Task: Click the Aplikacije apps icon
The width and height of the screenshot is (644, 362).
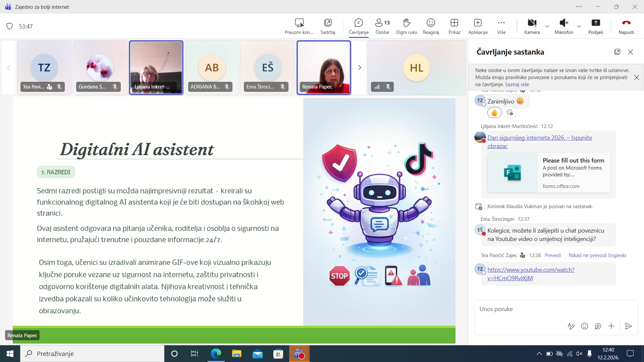Action: (x=478, y=23)
